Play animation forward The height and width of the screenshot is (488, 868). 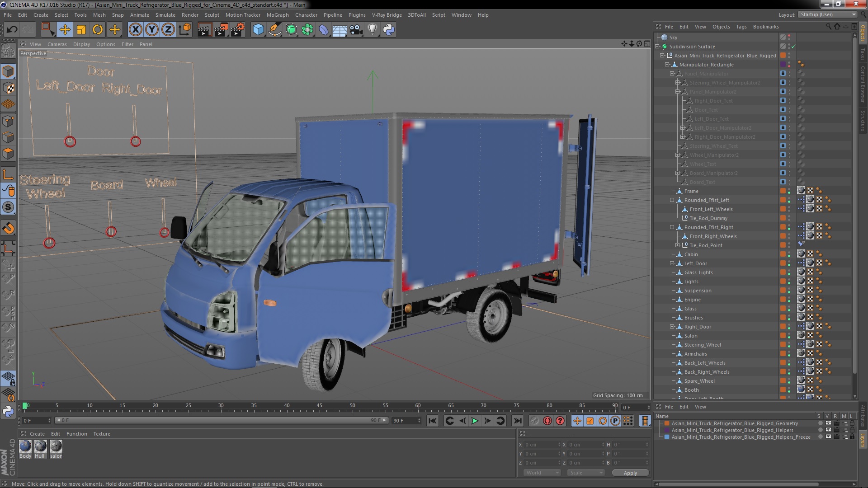[475, 421]
